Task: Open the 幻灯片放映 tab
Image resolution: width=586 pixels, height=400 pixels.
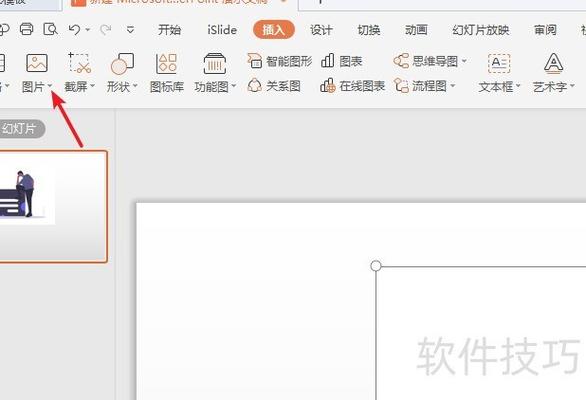Action: pos(481,30)
